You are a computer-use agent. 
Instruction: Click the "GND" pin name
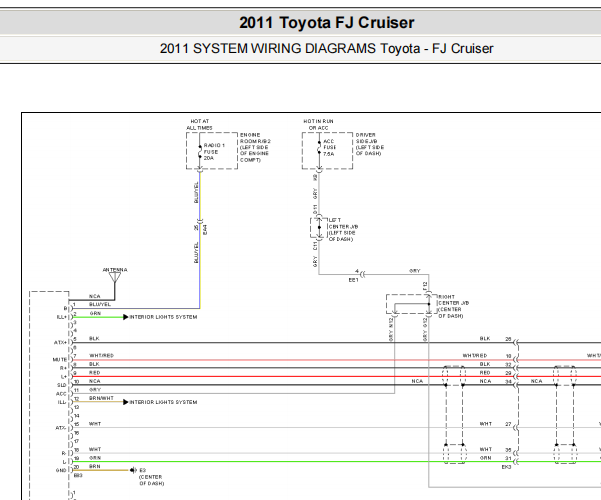61,470
